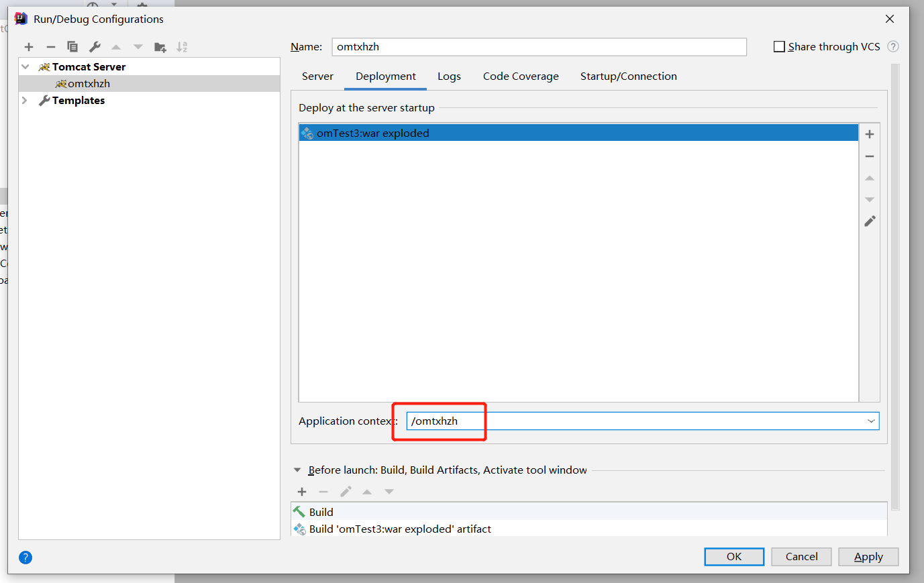Image resolution: width=924 pixels, height=583 pixels.
Task: Open the Logs tab
Action: tap(449, 76)
